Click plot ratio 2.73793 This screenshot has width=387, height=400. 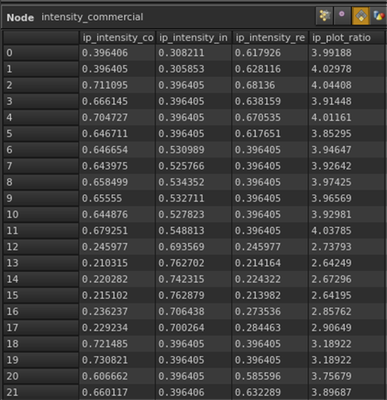[x=331, y=247]
